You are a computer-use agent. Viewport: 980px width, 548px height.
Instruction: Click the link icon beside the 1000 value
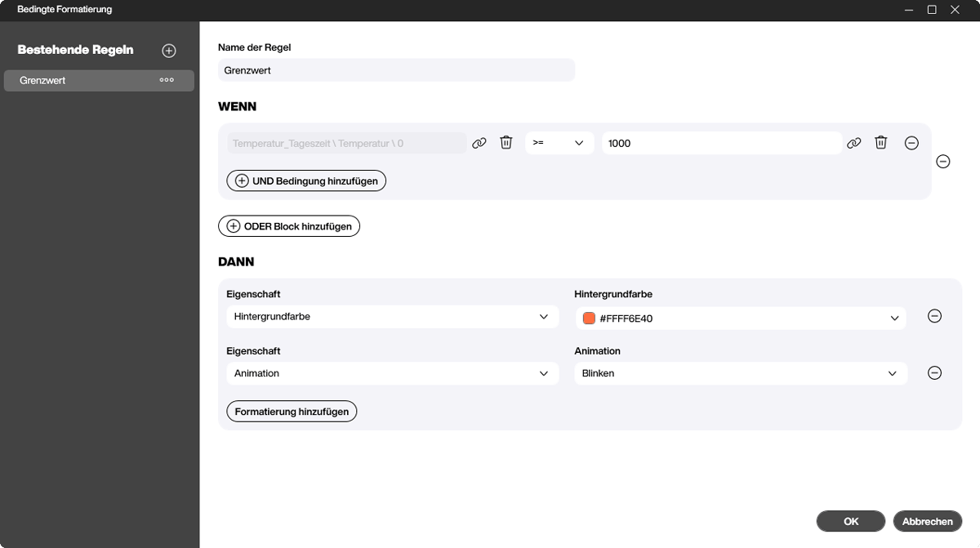(x=854, y=142)
